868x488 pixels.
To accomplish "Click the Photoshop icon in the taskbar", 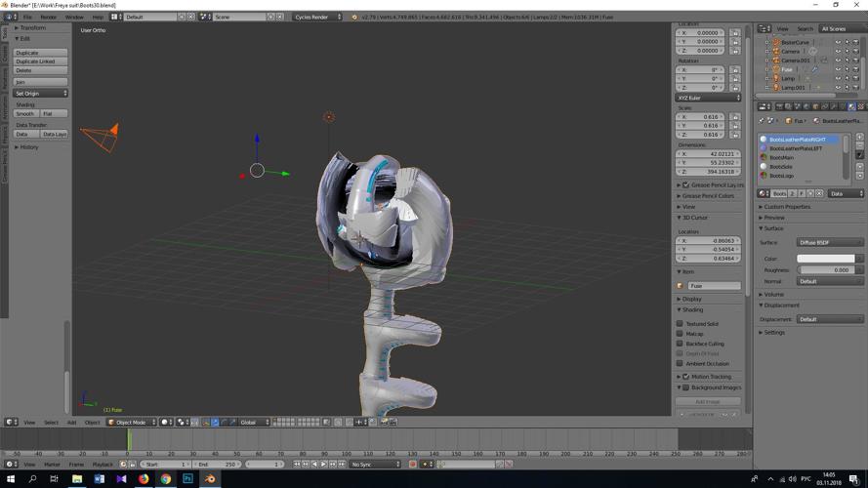I will [187, 479].
